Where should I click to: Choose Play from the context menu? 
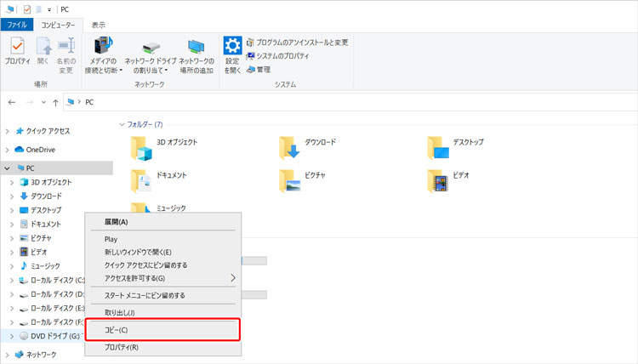(x=162, y=239)
